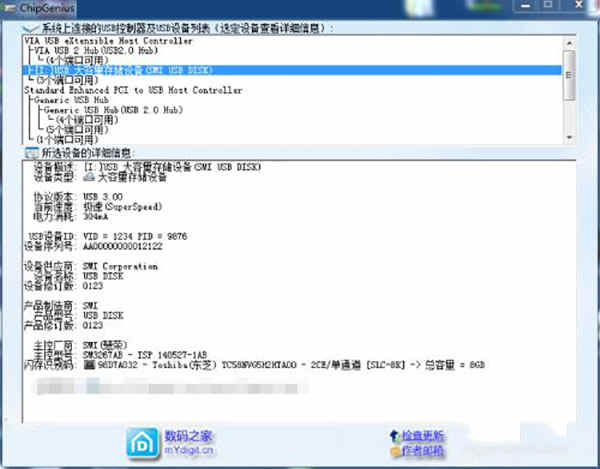This screenshot has width=600, height=469.
Task: Click the ChipGenius title bar app icon
Action: coord(9,8)
